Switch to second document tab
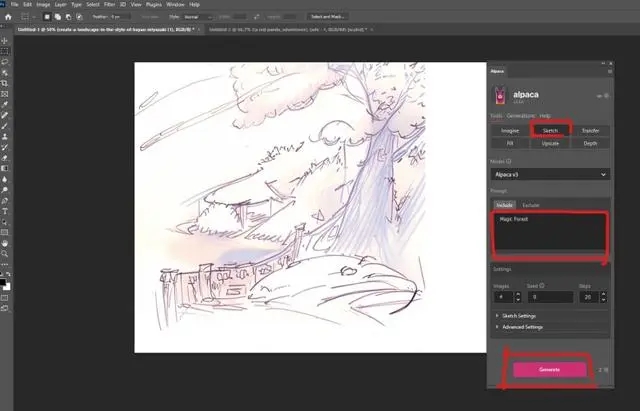This screenshot has height=411, width=640. [x=288, y=30]
